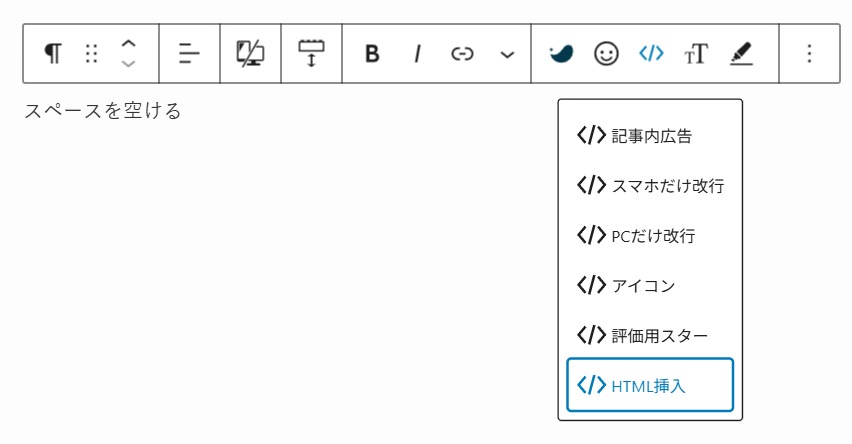Select PCだけ改行 menu item

(x=650, y=235)
